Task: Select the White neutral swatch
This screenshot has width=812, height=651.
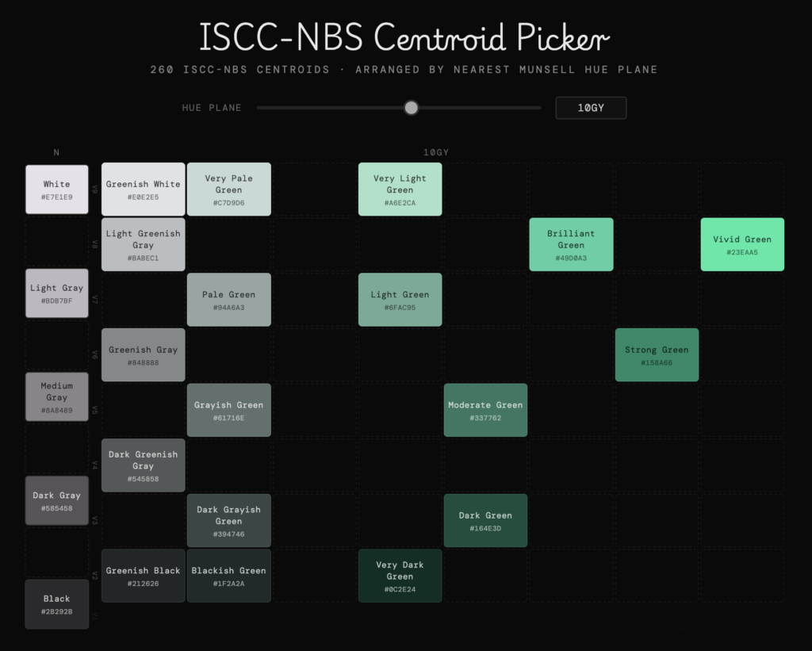Action: click(x=56, y=189)
